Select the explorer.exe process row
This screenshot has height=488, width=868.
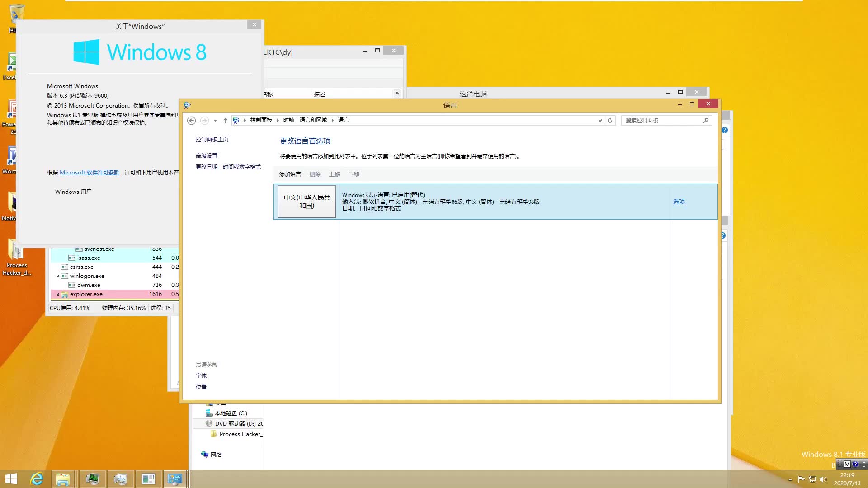(x=115, y=294)
